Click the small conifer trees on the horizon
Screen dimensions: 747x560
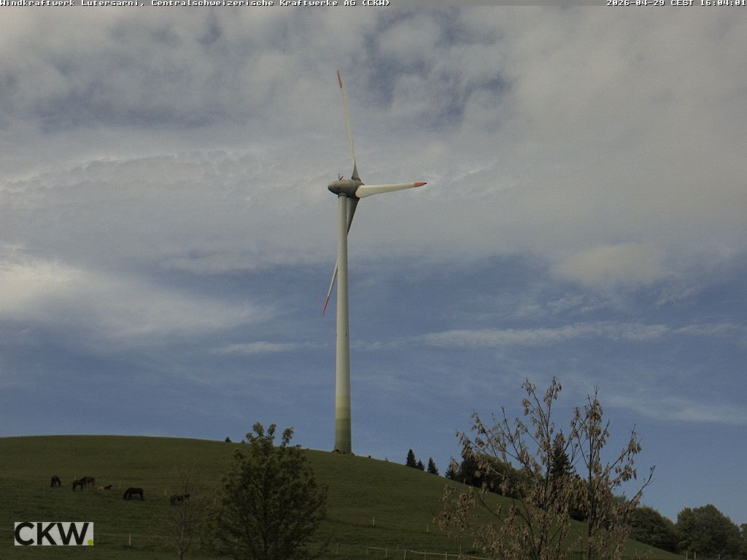point(421,462)
